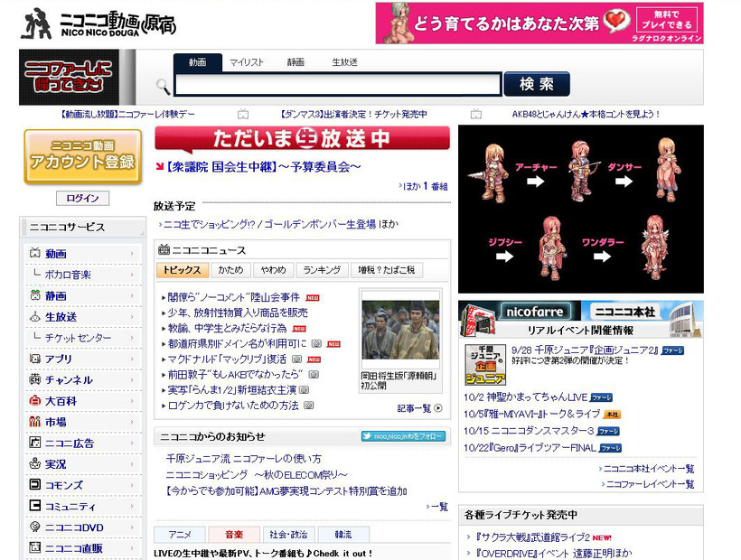Select the 動画 search tab
741x560 pixels.
pyautogui.click(x=198, y=62)
